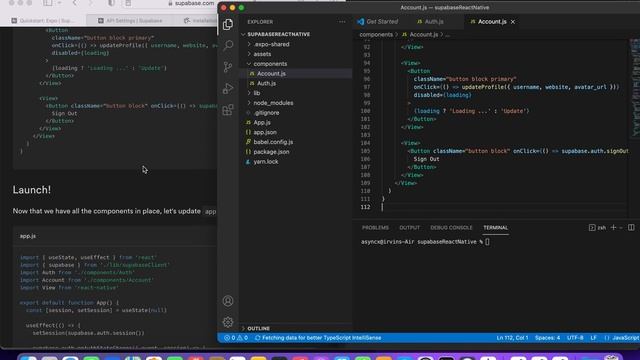The width and height of the screenshot is (640, 360).
Task: Click the Account.js breadcrumb segment
Action: [x=423, y=35]
